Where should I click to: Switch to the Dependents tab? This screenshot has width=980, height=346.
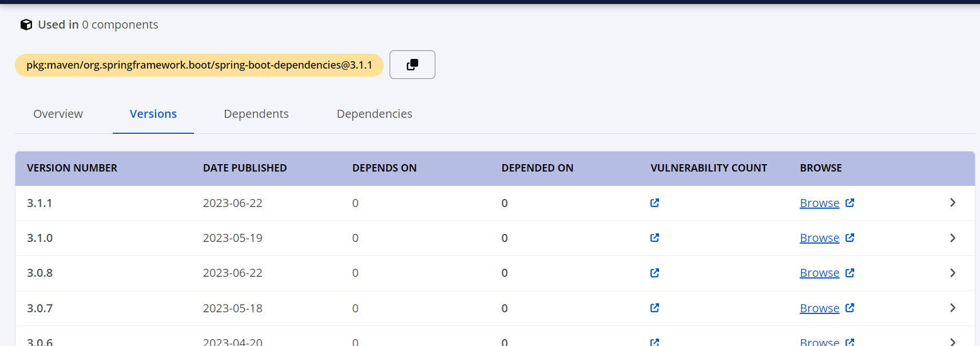[256, 114]
